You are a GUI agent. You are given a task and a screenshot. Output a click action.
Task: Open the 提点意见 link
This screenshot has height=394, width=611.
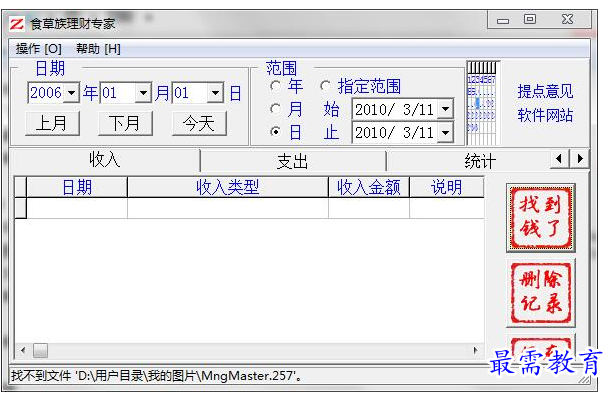tap(545, 92)
